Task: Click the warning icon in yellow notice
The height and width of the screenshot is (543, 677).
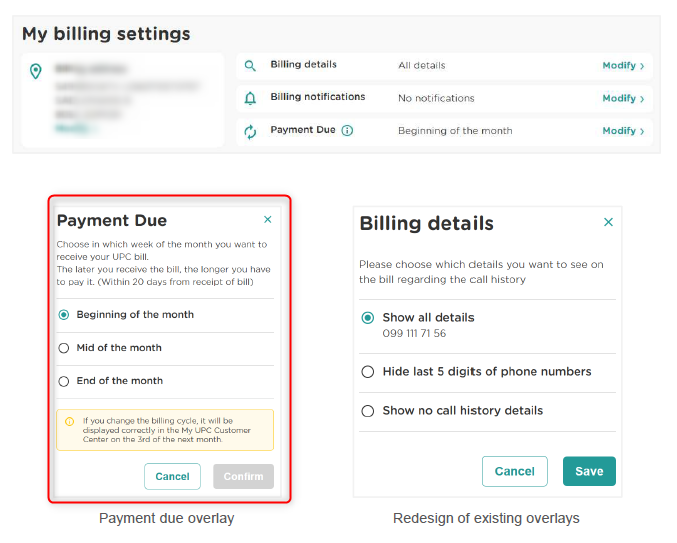Action: pos(69,421)
